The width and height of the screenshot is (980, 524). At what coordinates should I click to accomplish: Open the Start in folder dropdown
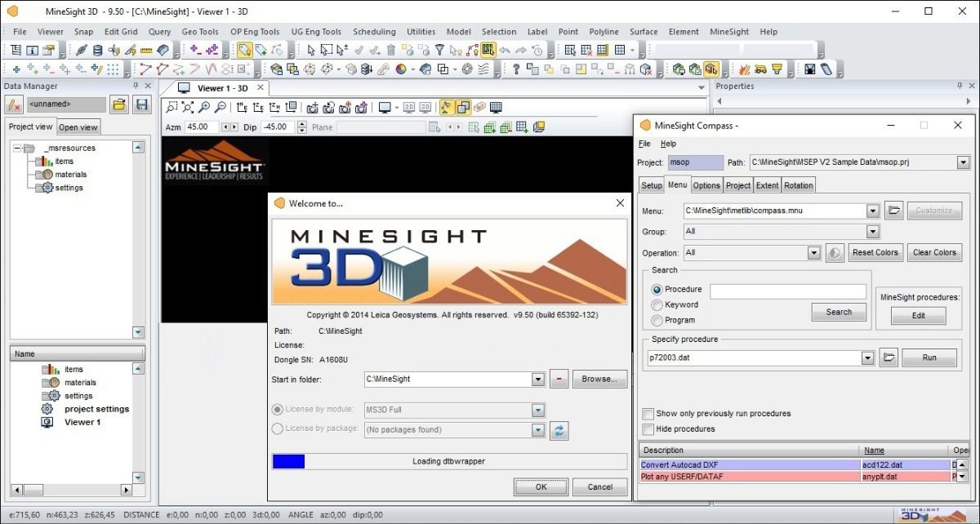tap(537, 380)
